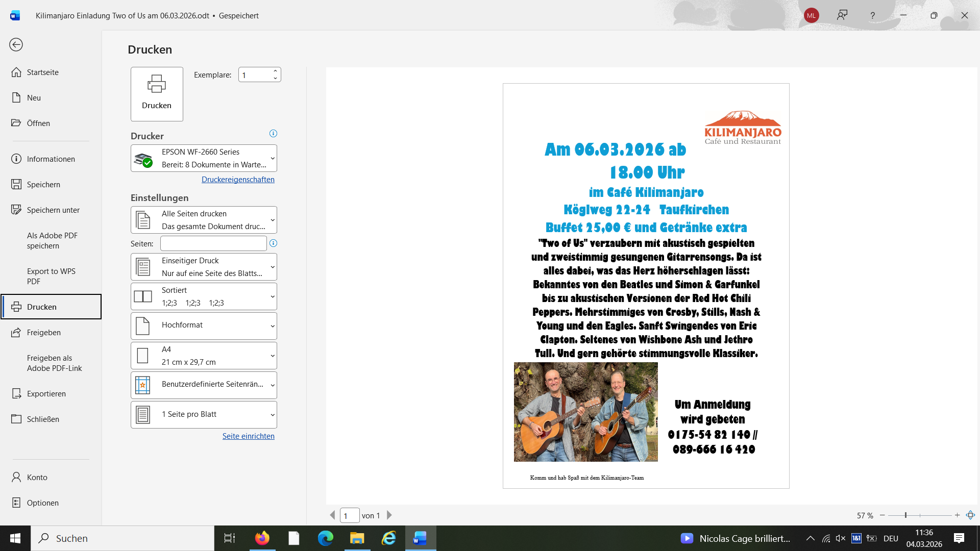Click the back arrow icon

coord(16,45)
